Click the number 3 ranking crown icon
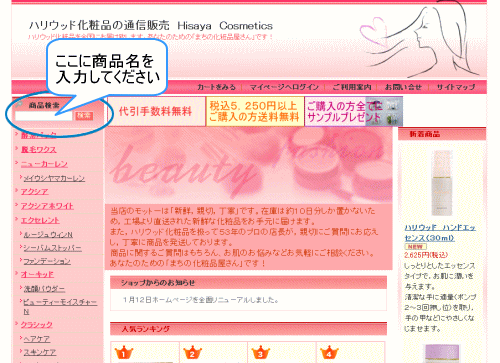 coord(260,352)
